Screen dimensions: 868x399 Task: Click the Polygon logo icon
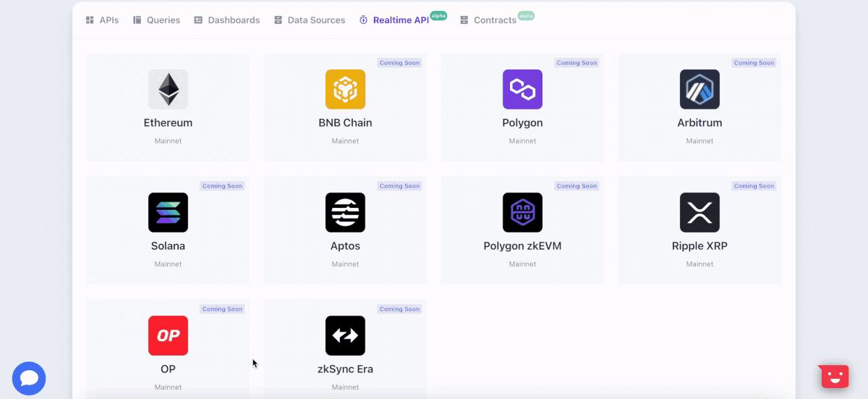pos(522,89)
